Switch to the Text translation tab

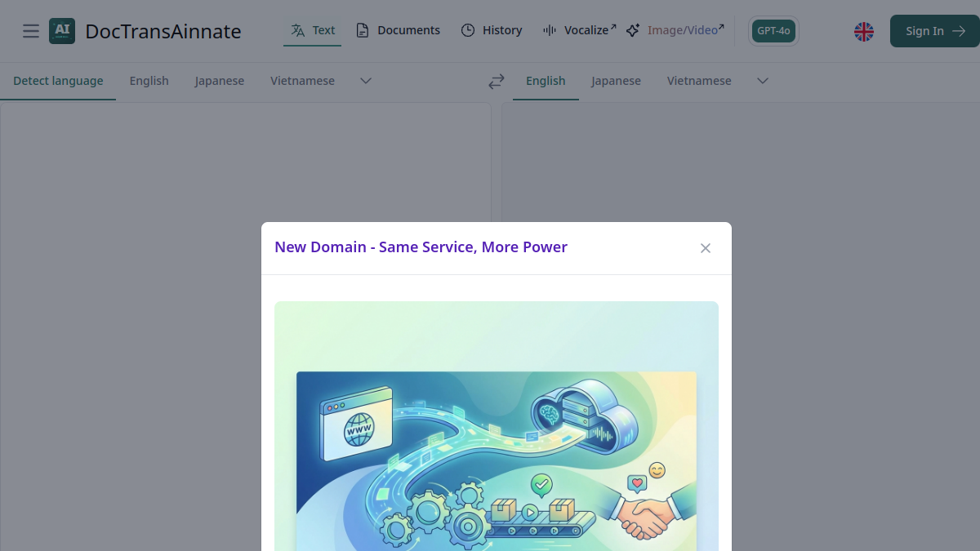[313, 30]
